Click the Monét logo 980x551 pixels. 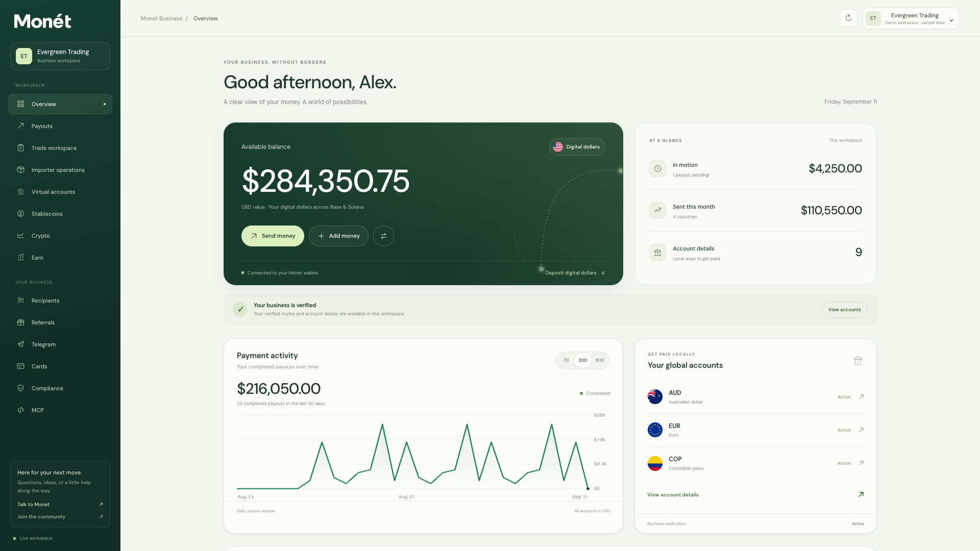pos(42,21)
